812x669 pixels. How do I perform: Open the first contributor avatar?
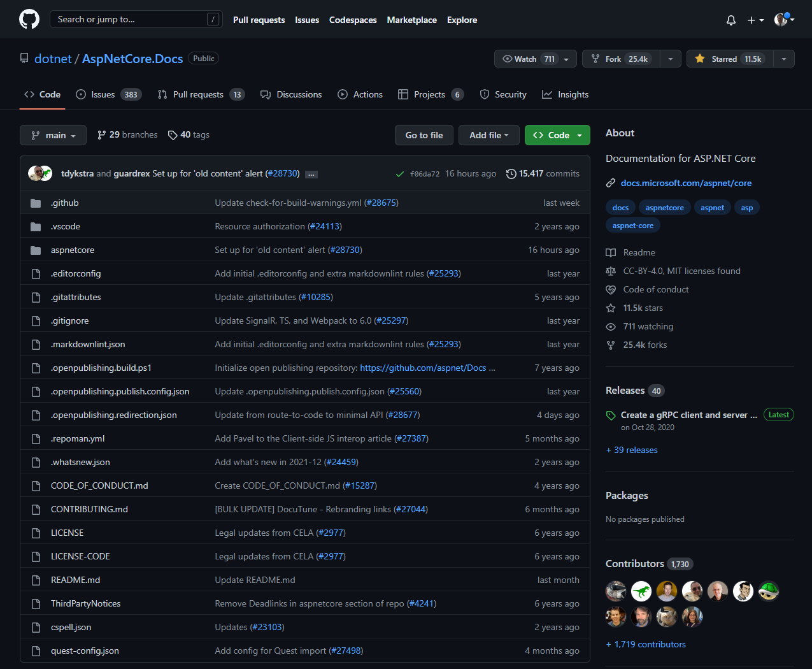coord(616,591)
